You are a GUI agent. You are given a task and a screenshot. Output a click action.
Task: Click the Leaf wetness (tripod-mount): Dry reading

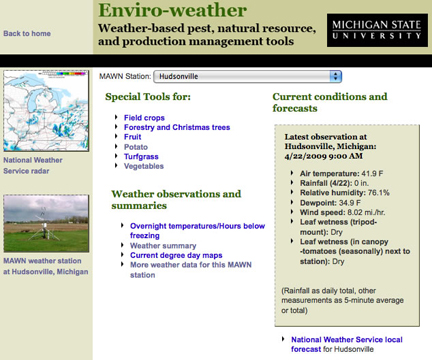338,227
